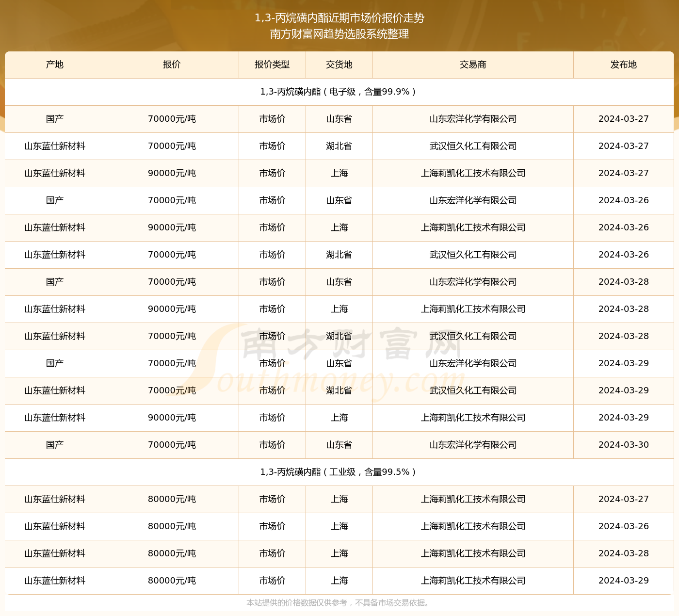The height and width of the screenshot is (616, 679).
Task: Click 上海莉凯化工技术有限公司 in the 80000元 2024-03-27 row
Action: coord(473,499)
